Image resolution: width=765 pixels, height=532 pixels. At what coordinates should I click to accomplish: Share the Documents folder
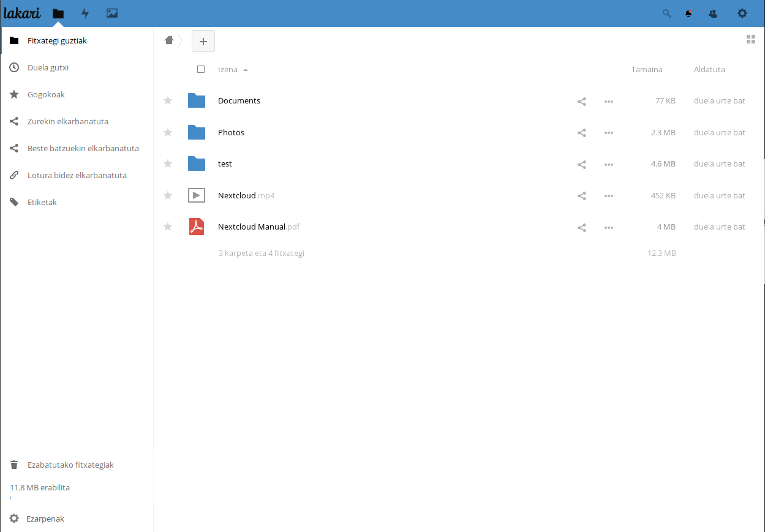coord(582,101)
